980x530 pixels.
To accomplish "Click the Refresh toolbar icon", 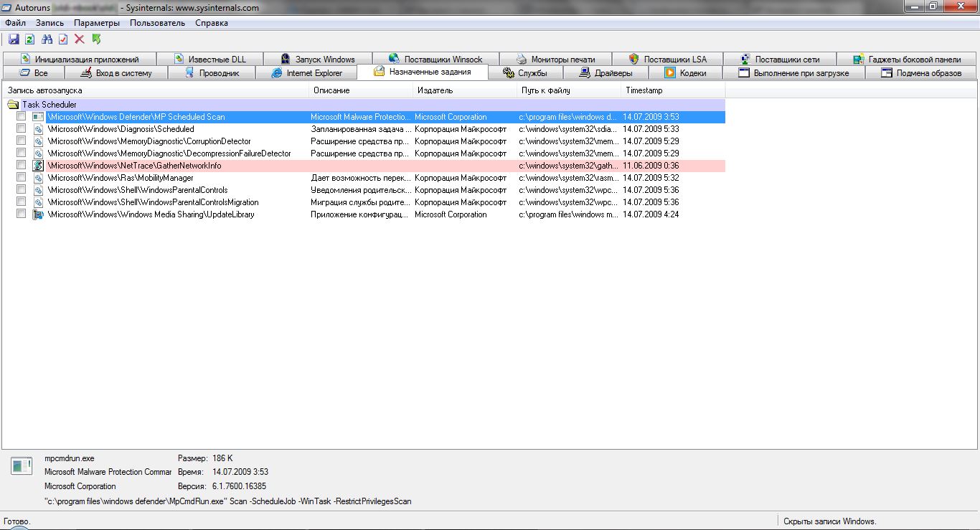I will [x=30, y=39].
